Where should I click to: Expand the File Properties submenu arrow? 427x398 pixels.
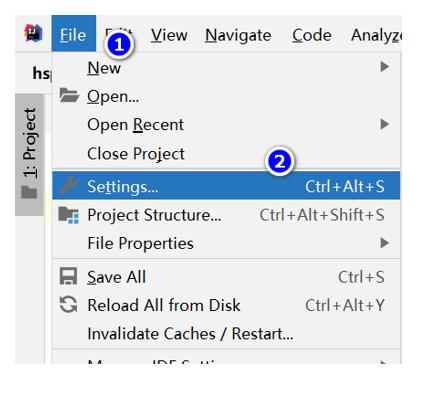click(x=384, y=243)
